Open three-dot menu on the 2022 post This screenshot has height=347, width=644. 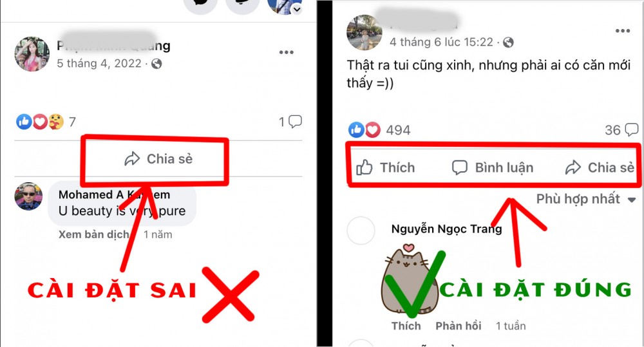click(x=287, y=52)
